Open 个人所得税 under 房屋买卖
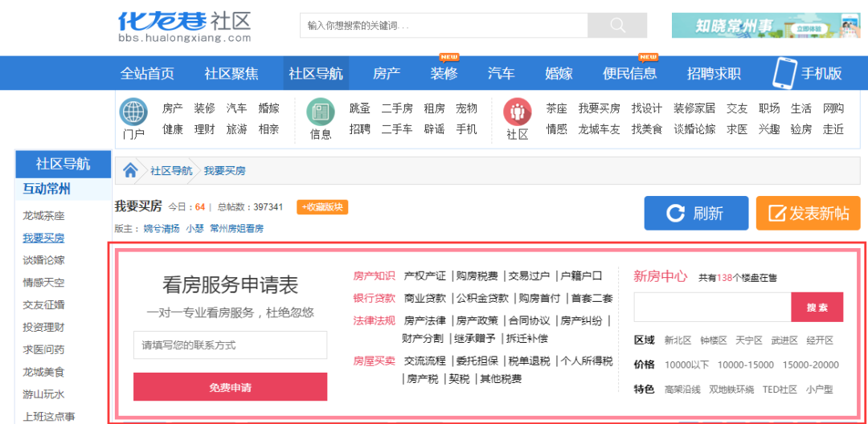This screenshot has height=424, width=868. 586,361
